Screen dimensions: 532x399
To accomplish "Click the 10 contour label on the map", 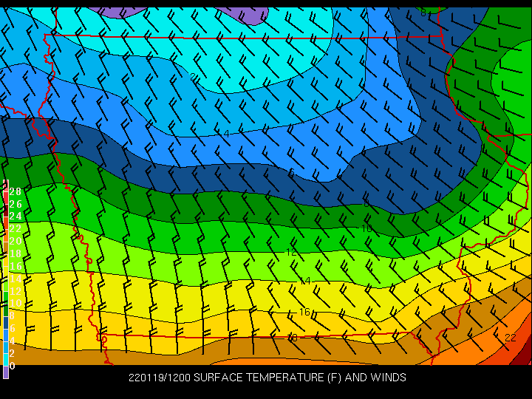I will click(366, 228).
